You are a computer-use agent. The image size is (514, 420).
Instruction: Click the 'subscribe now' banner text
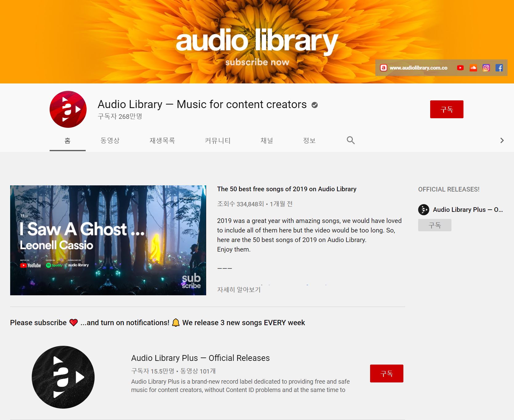click(257, 62)
